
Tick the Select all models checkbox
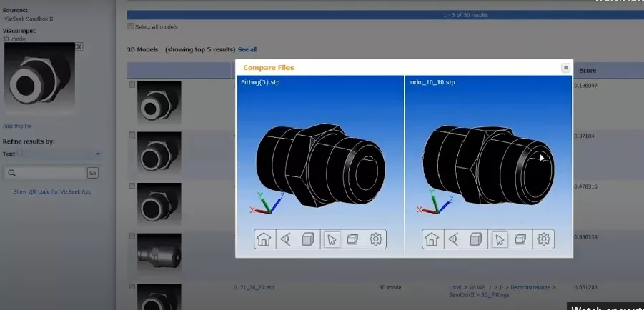pyautogui.click(x=131, y=26)
